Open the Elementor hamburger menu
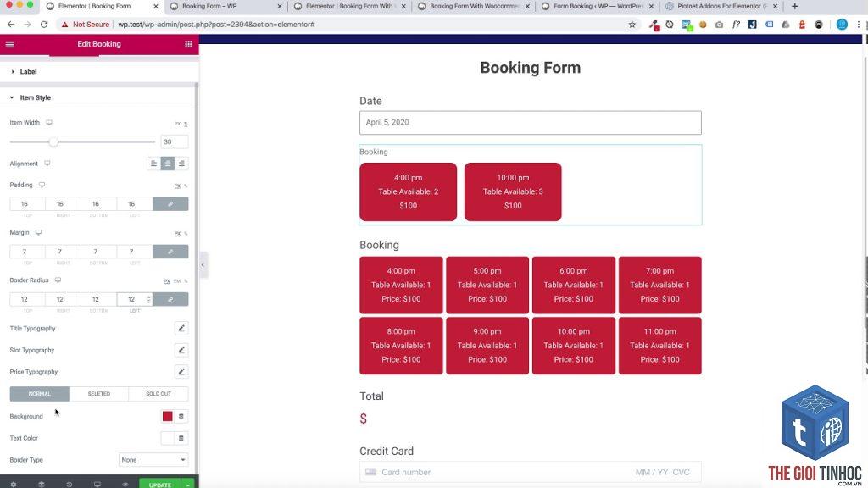The image size is (868, 488). click(x=10, y=44)
